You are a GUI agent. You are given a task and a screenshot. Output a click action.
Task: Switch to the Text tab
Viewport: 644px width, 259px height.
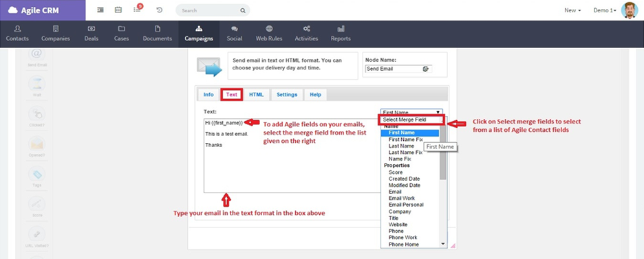[x=232, y=95]
